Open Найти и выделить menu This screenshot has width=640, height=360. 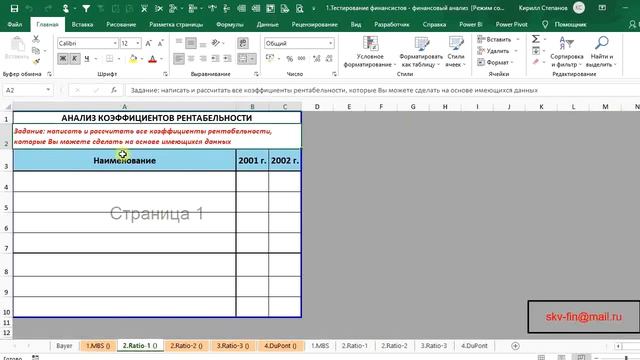coord(601,52)
